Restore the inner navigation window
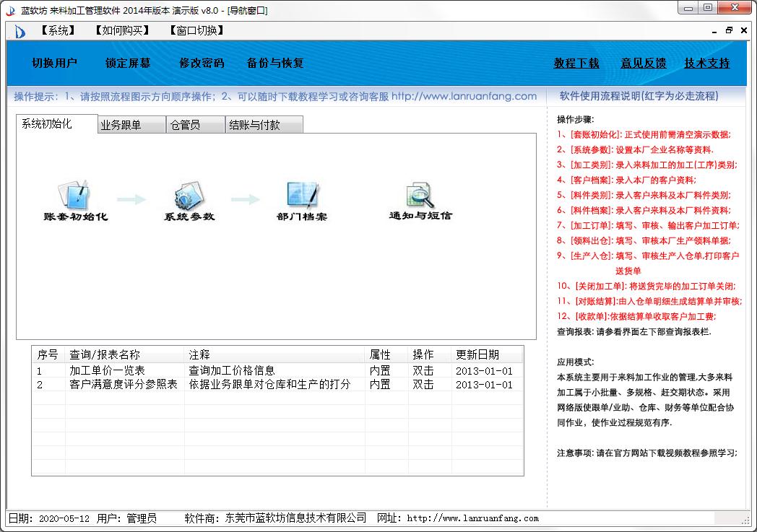 click(729, 30)
